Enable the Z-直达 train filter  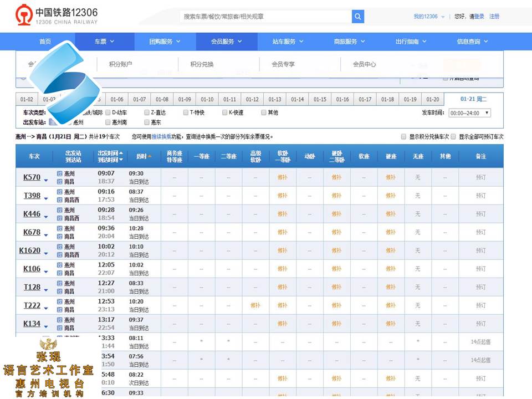147,112
